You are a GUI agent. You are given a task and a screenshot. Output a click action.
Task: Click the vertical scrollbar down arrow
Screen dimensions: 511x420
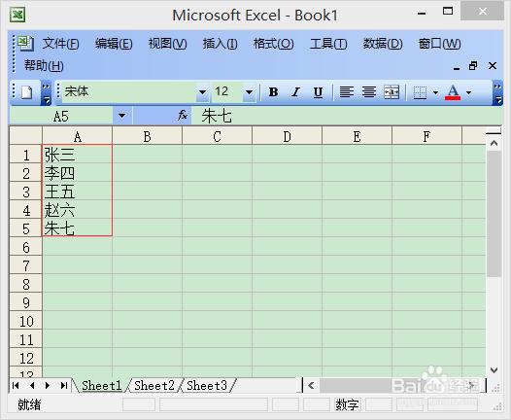click(494, 370)
